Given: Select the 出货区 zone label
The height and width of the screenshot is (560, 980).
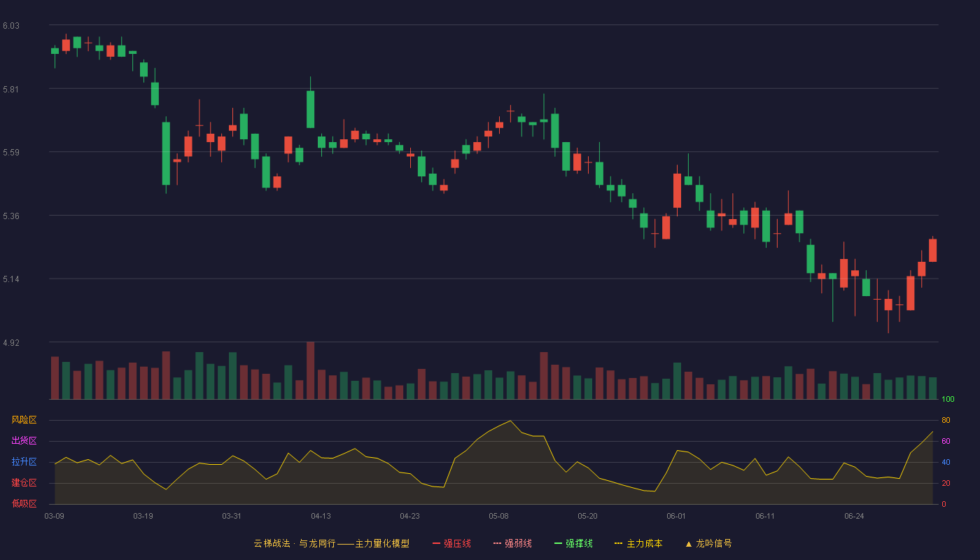Looking at the screenshot, I should tap(24, 441).
